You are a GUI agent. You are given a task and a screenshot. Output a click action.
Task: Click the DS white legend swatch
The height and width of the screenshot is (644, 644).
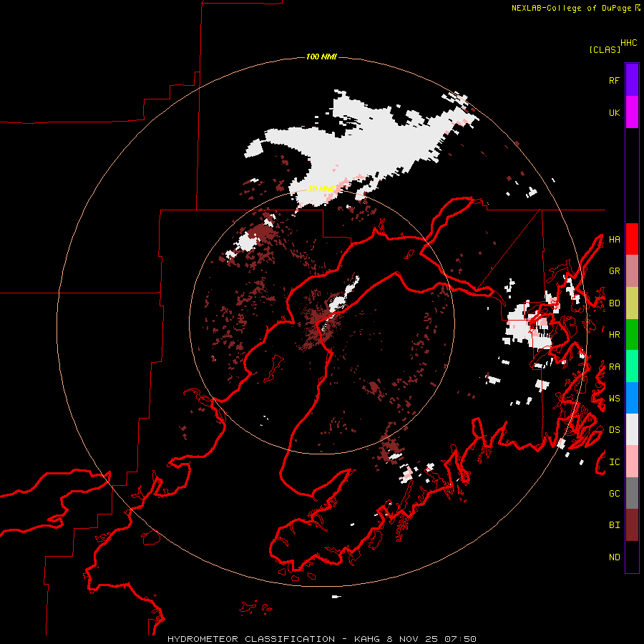(x=632, y=429)
